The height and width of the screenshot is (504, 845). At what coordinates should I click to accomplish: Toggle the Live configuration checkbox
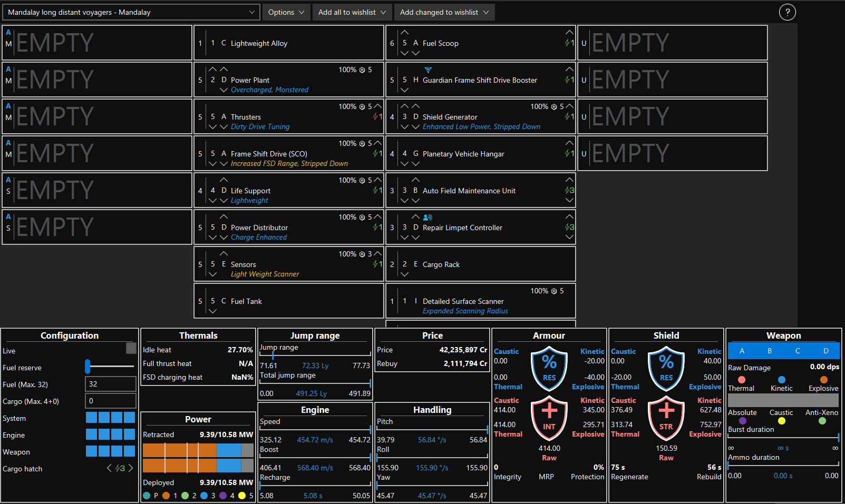(131, 348)
